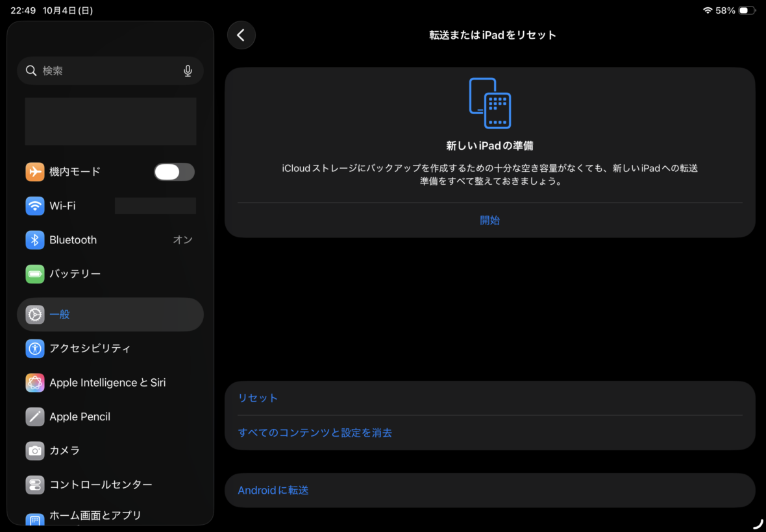Click the General gear icon
This screenshot has height=532, width=766.
click(x=34, y=315)
